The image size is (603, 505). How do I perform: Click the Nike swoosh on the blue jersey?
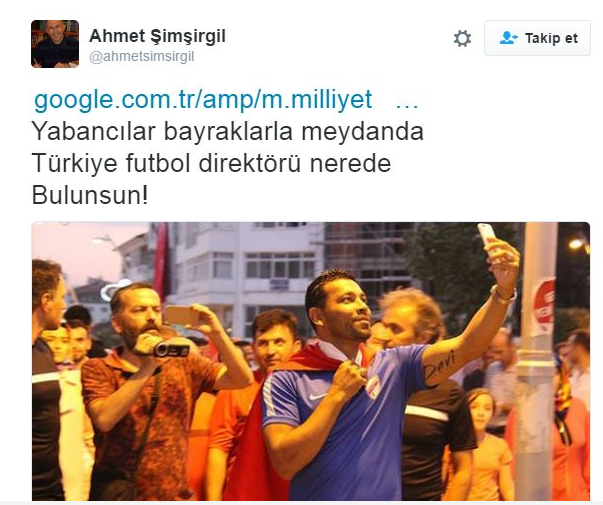click(318, 396)
